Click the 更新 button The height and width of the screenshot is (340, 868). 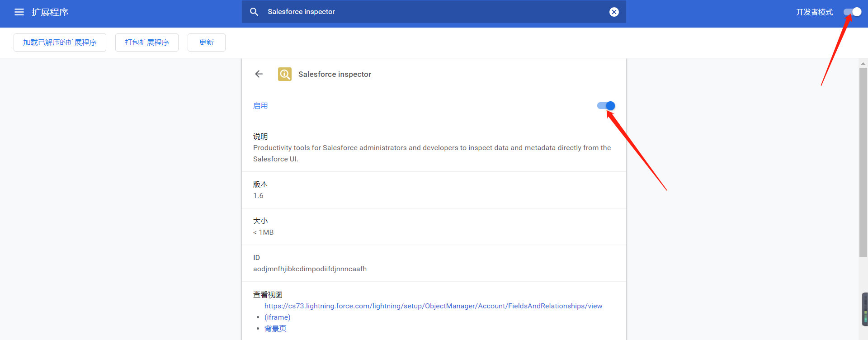pyautogui.click(x=207, y=42)
